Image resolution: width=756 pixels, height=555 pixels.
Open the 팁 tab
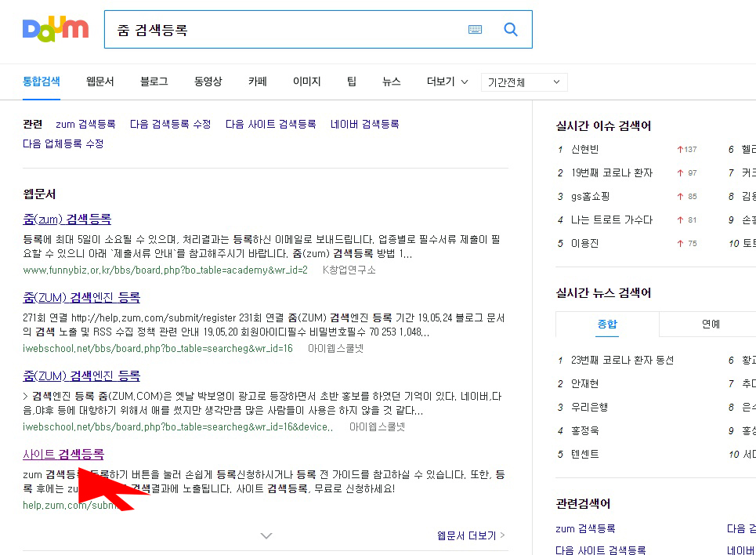352,82
